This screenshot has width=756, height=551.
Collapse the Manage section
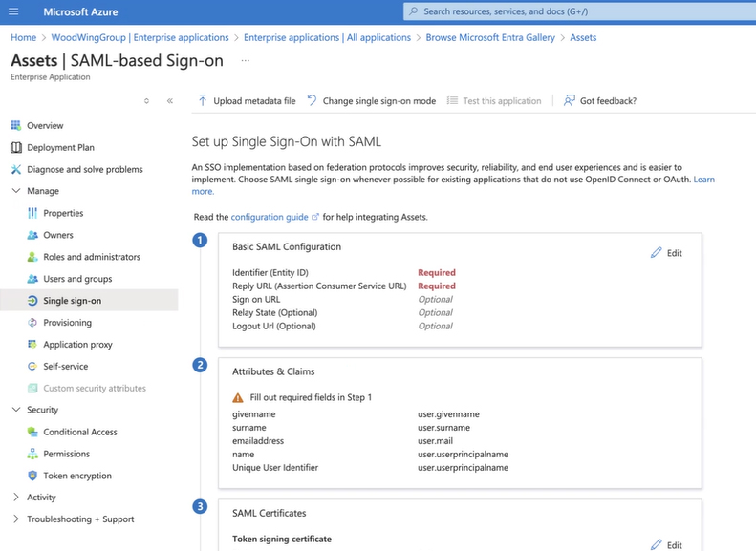(16, 191)
